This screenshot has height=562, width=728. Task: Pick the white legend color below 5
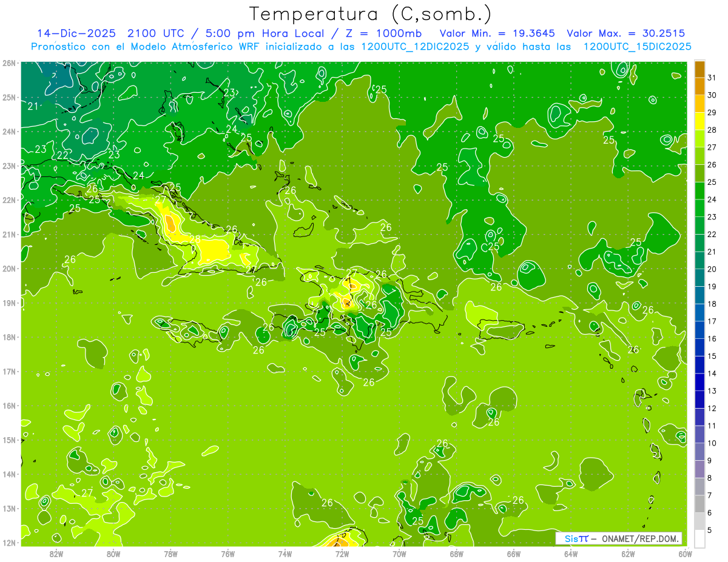(x=699, y=539)
